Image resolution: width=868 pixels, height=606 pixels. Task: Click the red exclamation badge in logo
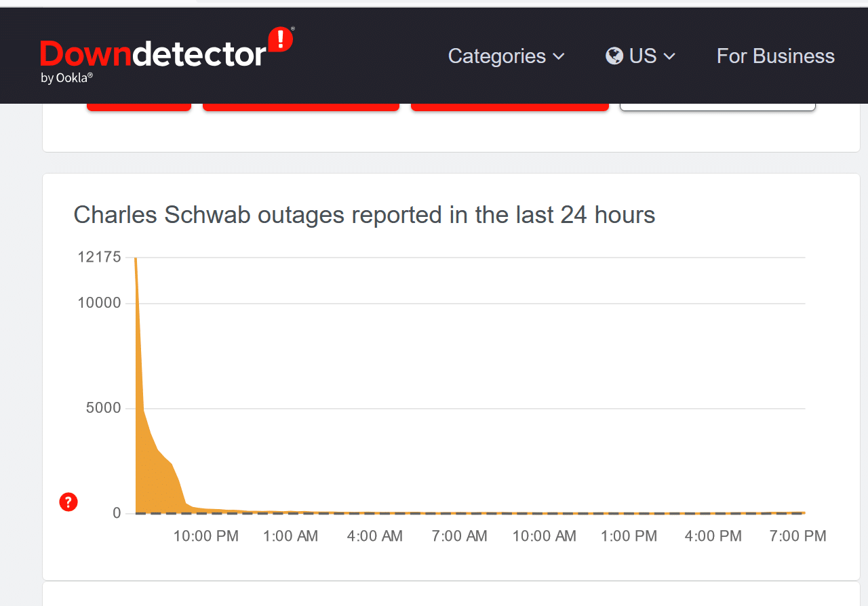[x=281, y=39]
